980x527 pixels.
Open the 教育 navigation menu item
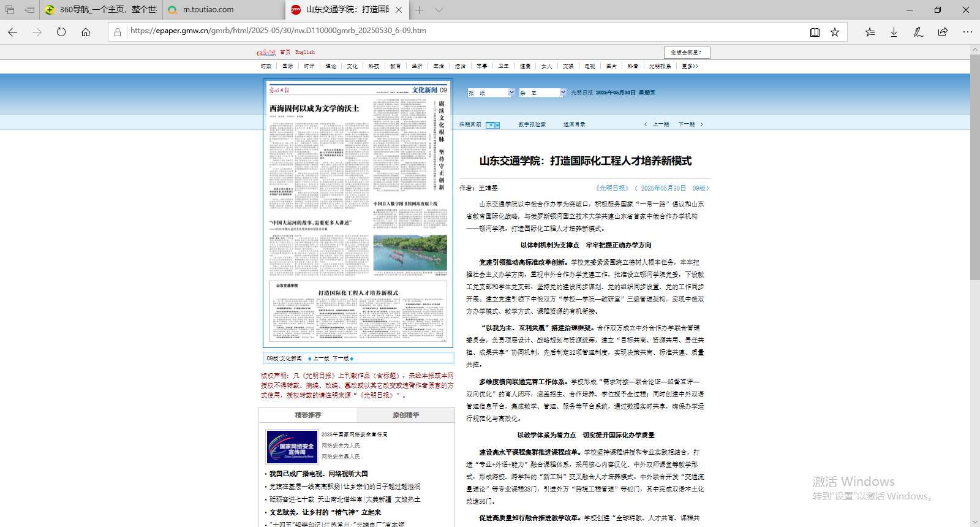coord(395,66)
